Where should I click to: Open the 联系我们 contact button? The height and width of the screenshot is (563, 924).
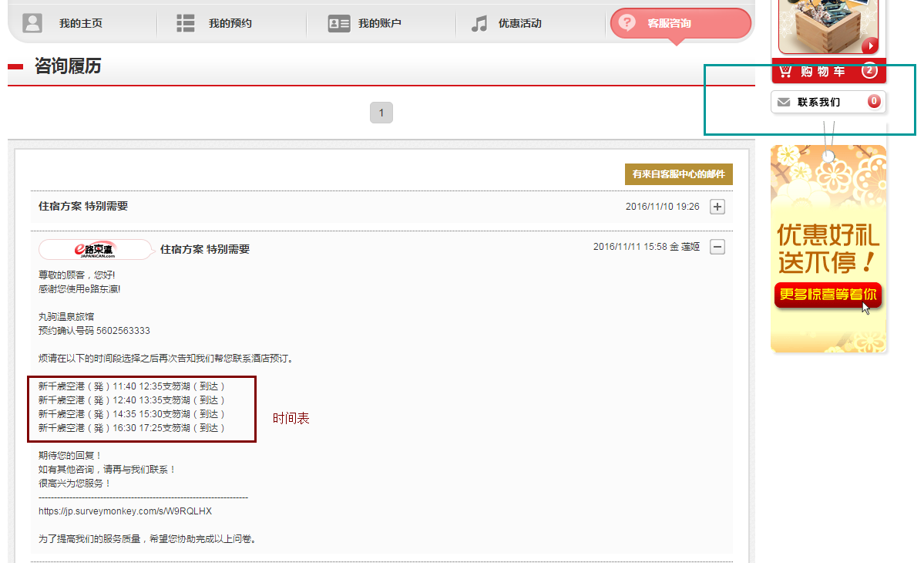828,102
